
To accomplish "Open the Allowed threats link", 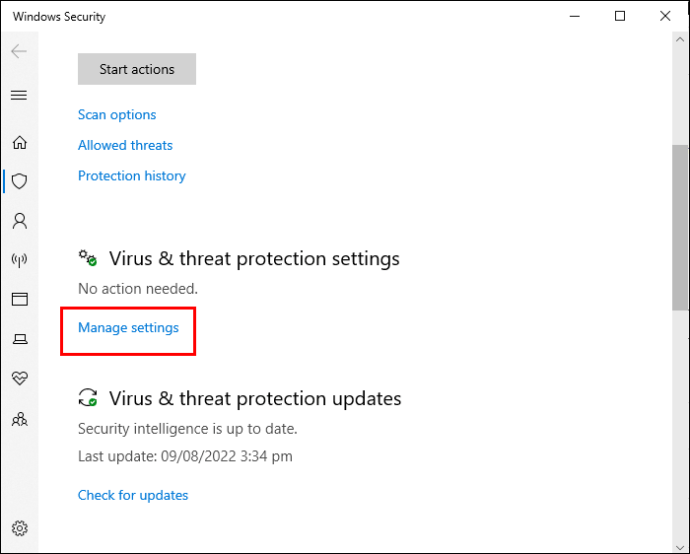I will pos(125,145).
